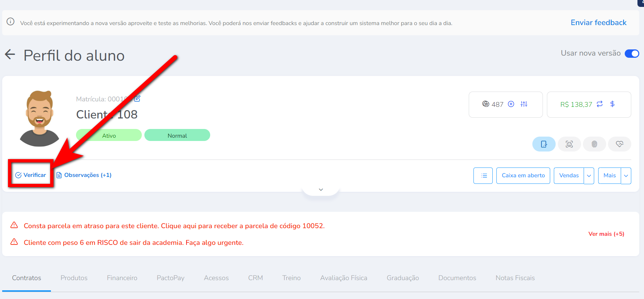Click the add points plus icon

click(511, 104)
